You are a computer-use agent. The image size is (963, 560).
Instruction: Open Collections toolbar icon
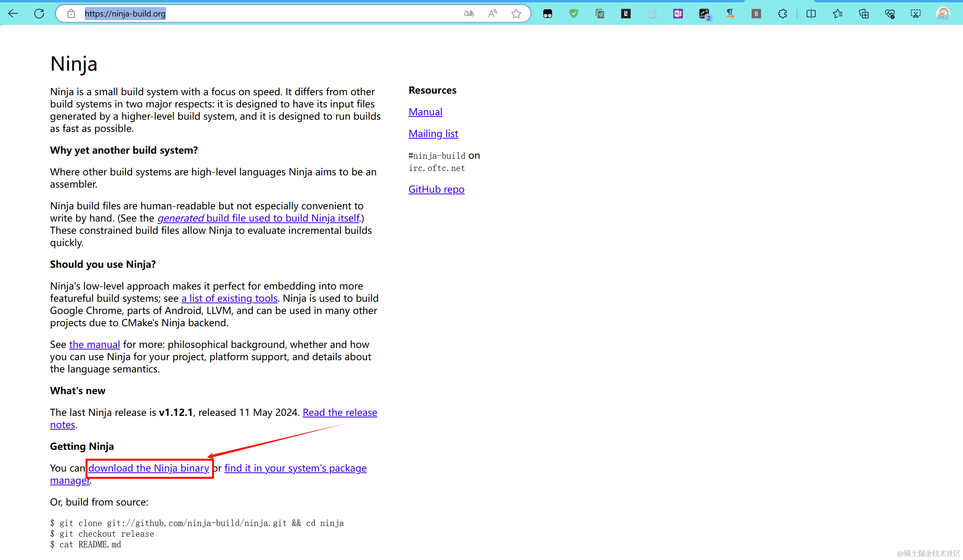[863, 14]
